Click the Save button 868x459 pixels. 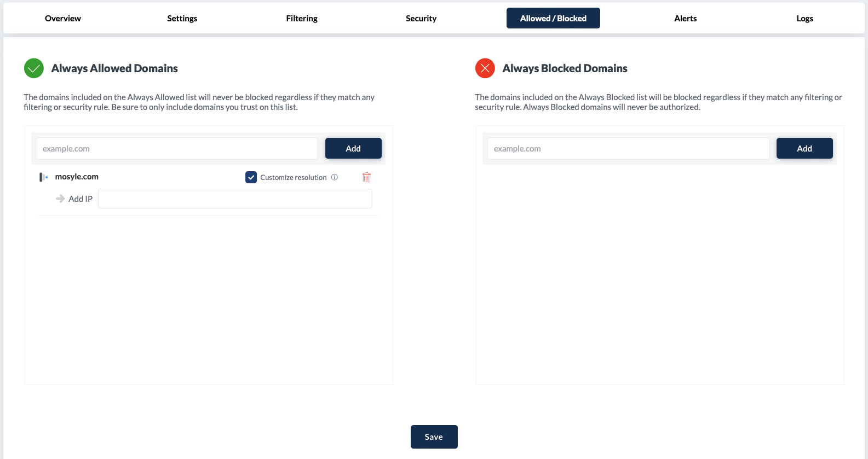coord(434,437)
